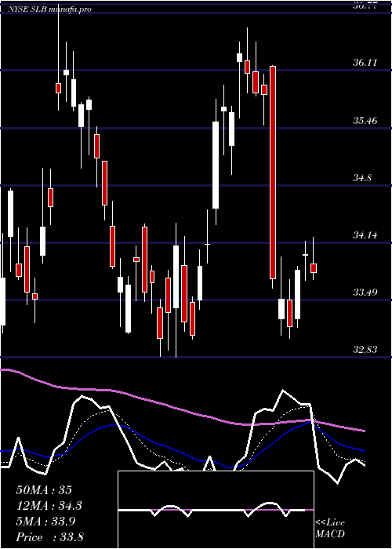Click the tall red candlestick from 36.11 down
This screenshot has width=392, height=549.
(x=273, y=173)
